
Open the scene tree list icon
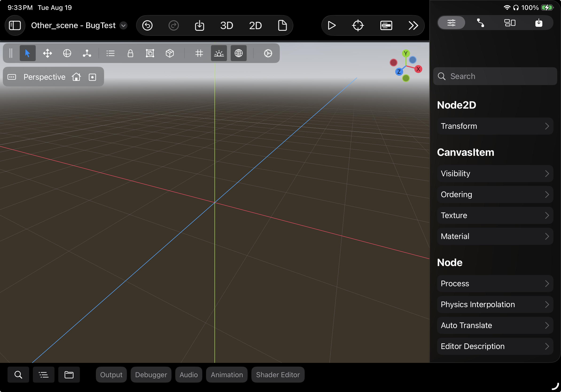44,375
